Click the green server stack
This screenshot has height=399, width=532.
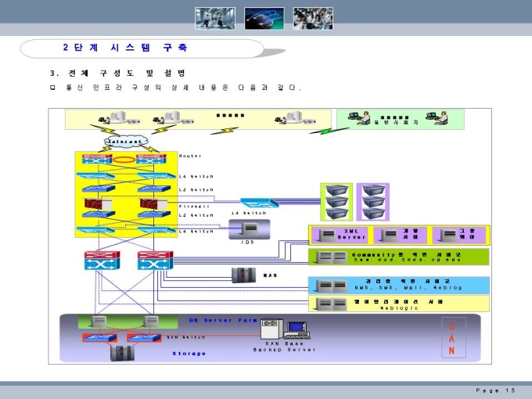click(x=336, y=202)
